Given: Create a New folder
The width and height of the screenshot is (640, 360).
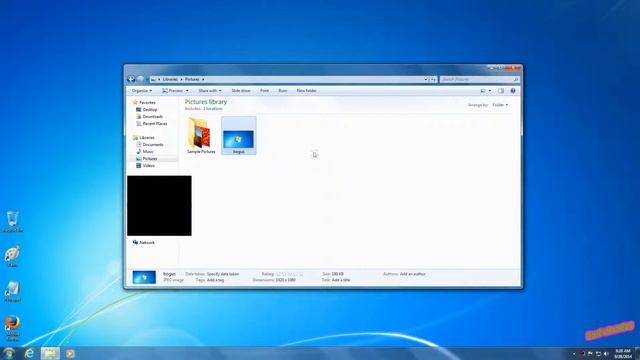Looking at the screenshot, I should (307, 91).
